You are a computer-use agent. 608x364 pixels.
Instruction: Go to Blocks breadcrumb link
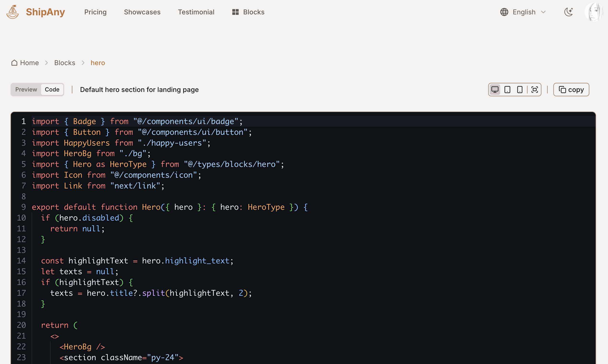(x=64, y=63)
